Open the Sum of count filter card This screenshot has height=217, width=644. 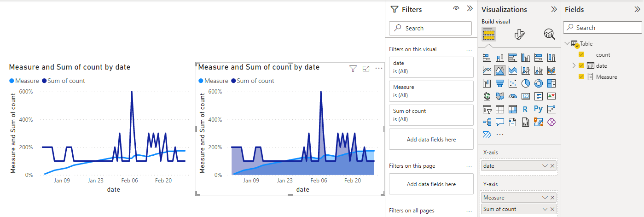click(431, 115)
